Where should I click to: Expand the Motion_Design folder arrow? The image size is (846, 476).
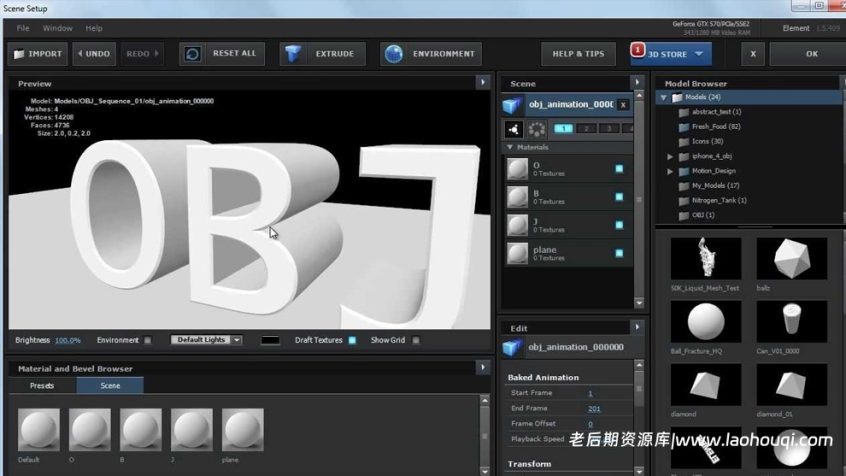coord(670,172)
